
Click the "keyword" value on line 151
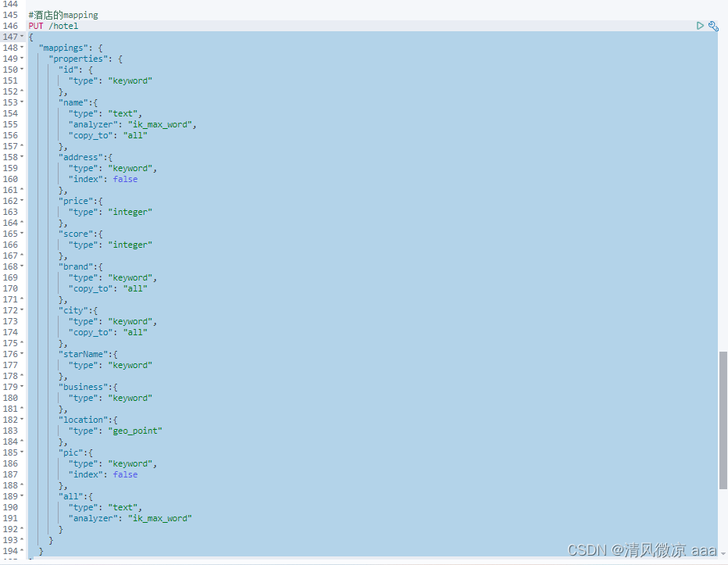coord(130,80)
